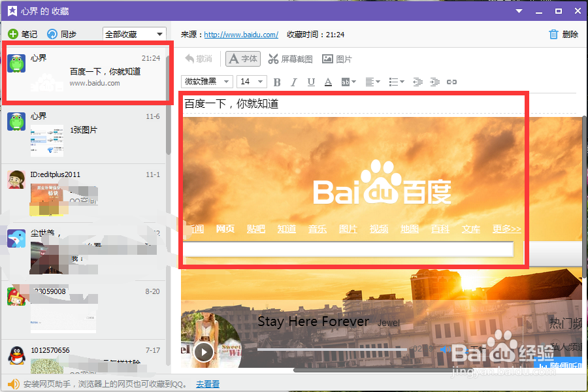Create a new note via the plus icon
This screenshot has width=588, height=392.
tap(12, 34)
